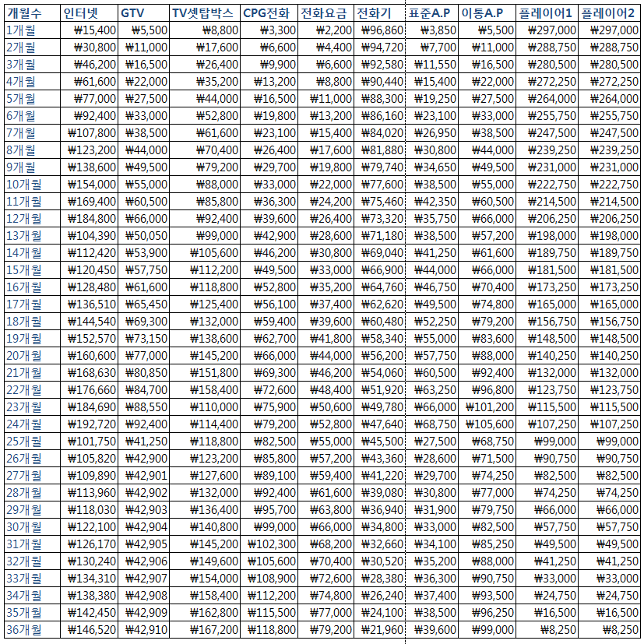The height and width of the screenshot is (644, 644).
Task: Click the 30개월 row label
Action: pyautogui.click(x=33, y=527)
